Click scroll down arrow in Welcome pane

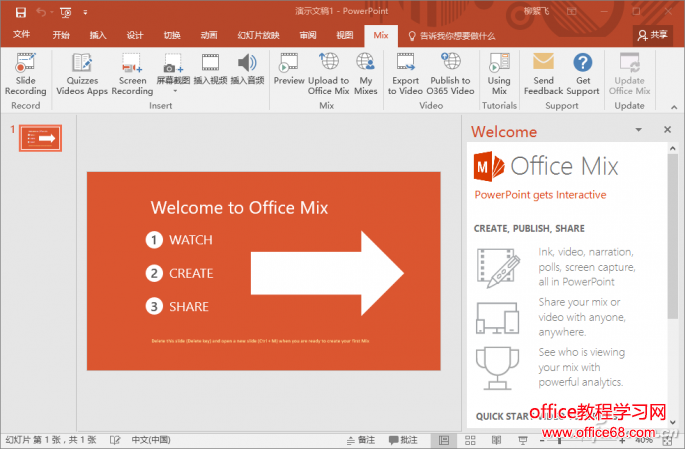pyautogui.click(x=673, y=422)
